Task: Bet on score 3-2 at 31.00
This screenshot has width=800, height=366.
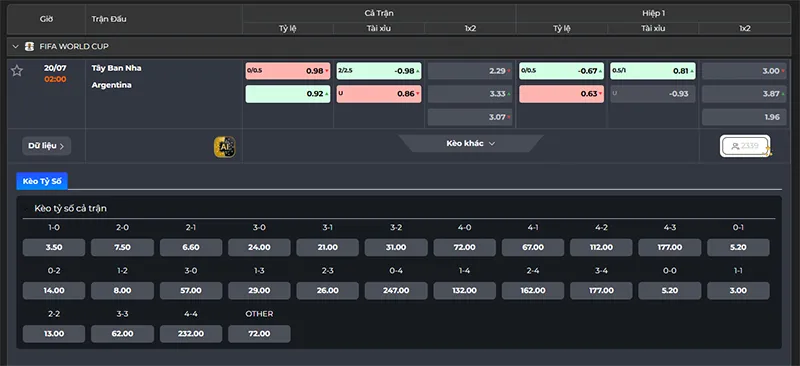Action: [x=396, y=247]
